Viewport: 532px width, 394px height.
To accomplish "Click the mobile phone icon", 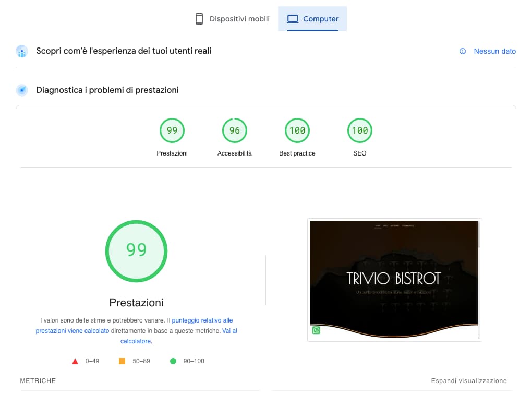I will click(x=199, y=19).
